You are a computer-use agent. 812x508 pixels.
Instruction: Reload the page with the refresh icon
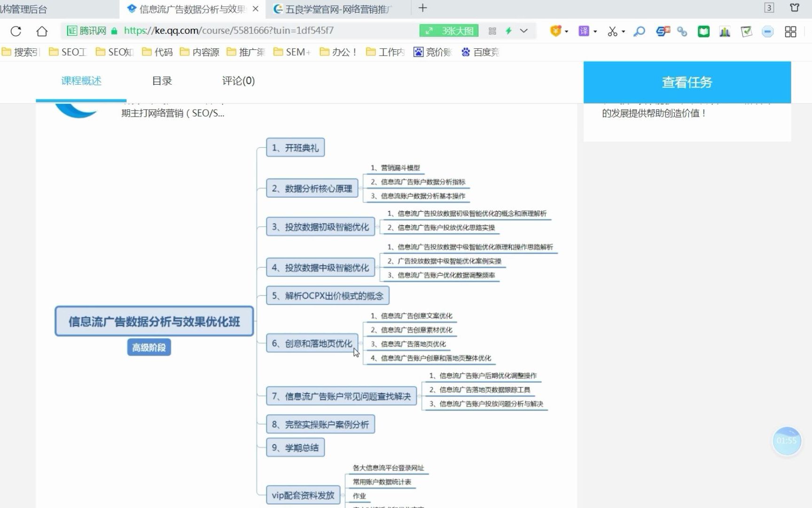pyautogui.click(x=16, y=31)
